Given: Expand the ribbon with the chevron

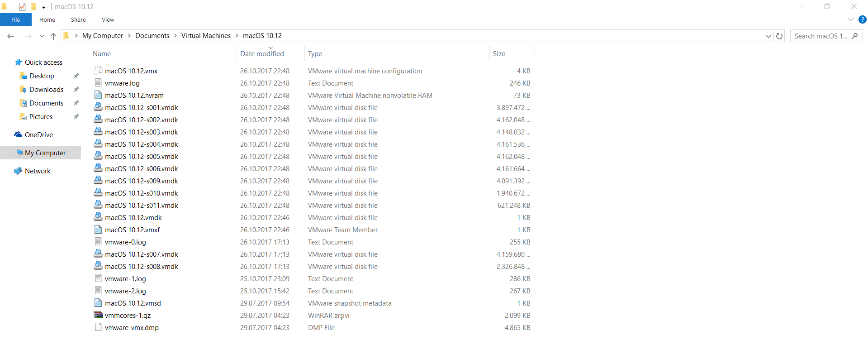Looking at the screenshot, I should 850,19.
